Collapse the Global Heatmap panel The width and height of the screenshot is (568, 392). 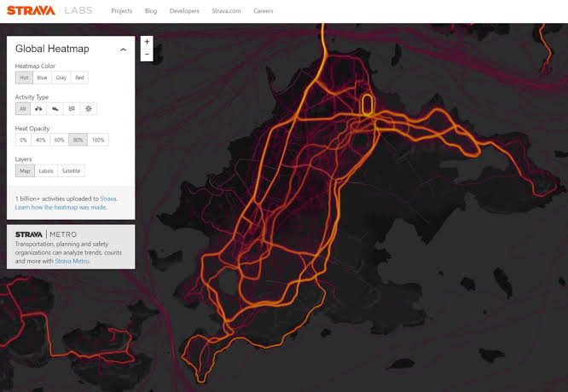tap(123, 49)
